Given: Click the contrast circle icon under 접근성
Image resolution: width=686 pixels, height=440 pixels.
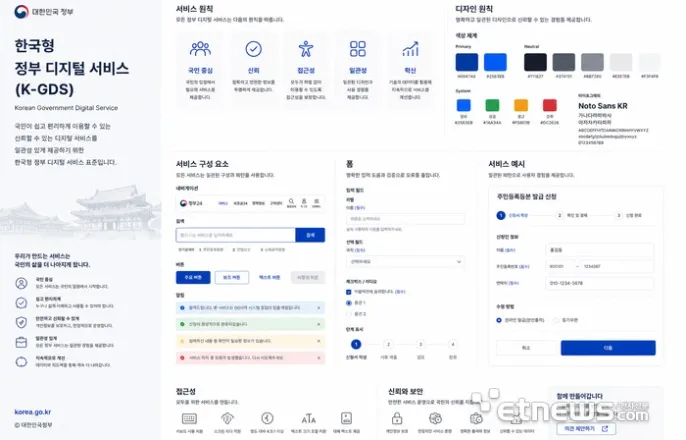Looking at the screenshot, I should point(267,419).
